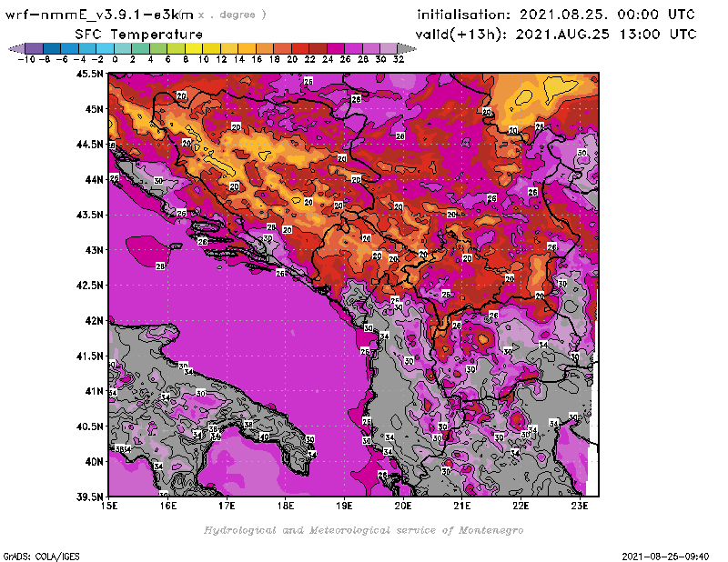Pick the dark red swatch between 22 and 24
This screenshot has width=728, height=562.
tap(318, 48)
